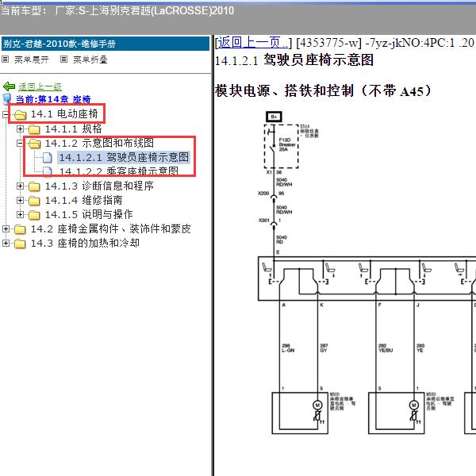This screenshot has width=476, height=476.
Task: Select 14.1.1 规格 tree item
Action: [74, 129]
